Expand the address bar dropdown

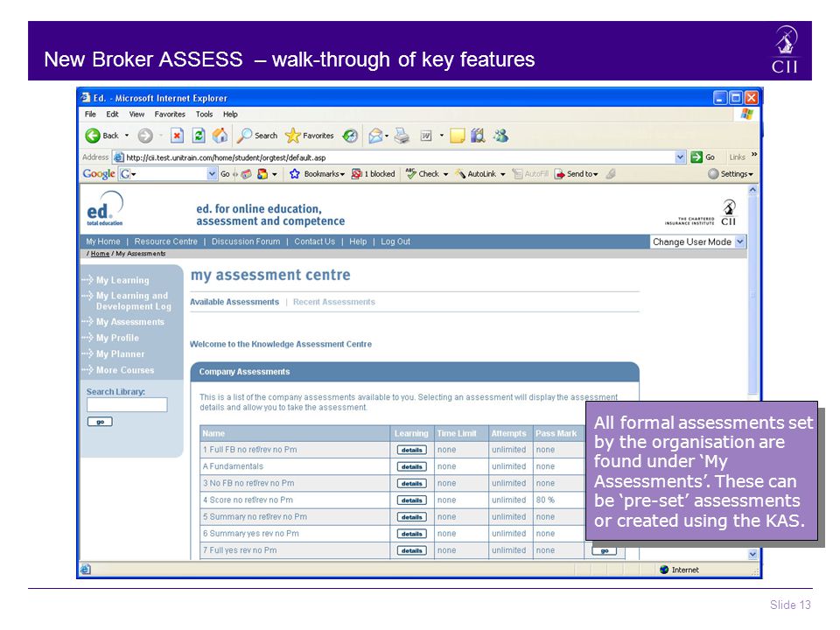tap(680, 157)
